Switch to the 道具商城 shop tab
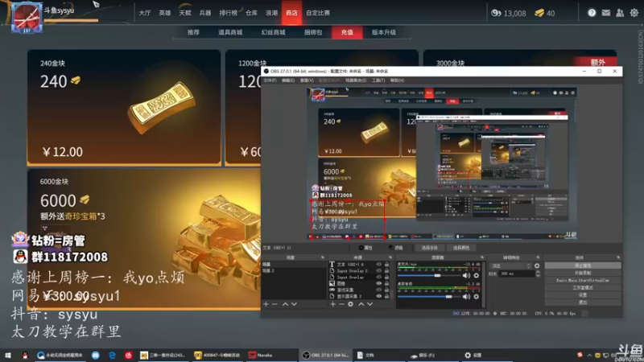 [x=230, y=32]
